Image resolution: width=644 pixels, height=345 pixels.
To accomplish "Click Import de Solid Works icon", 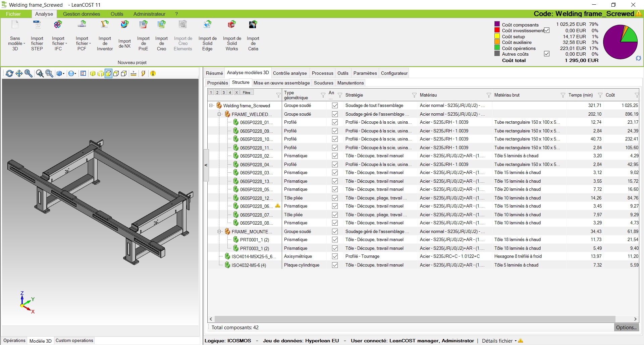I will point(232,24).
